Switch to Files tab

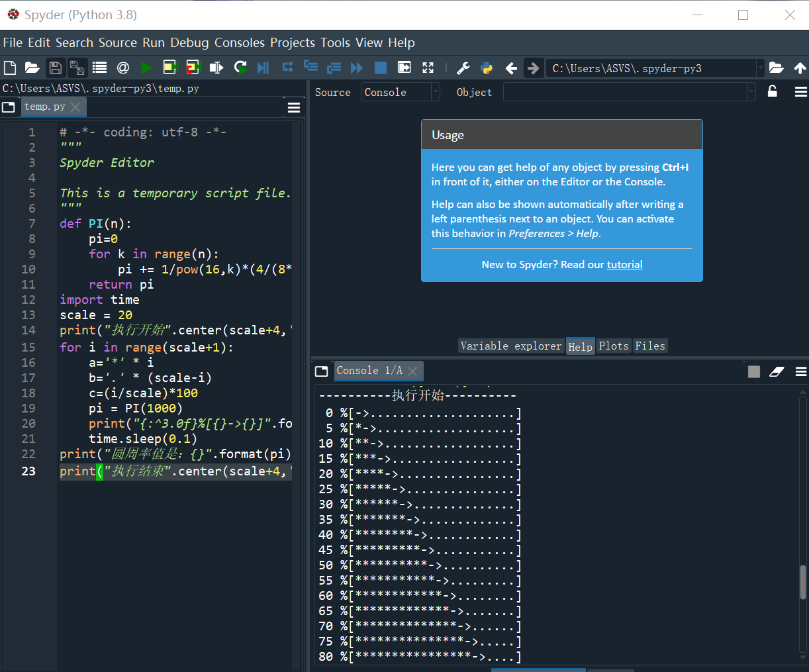click(650, 346)
